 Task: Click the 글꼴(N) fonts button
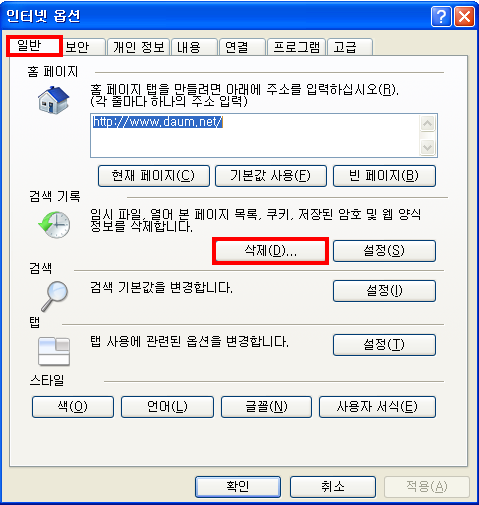pos(266,407)
